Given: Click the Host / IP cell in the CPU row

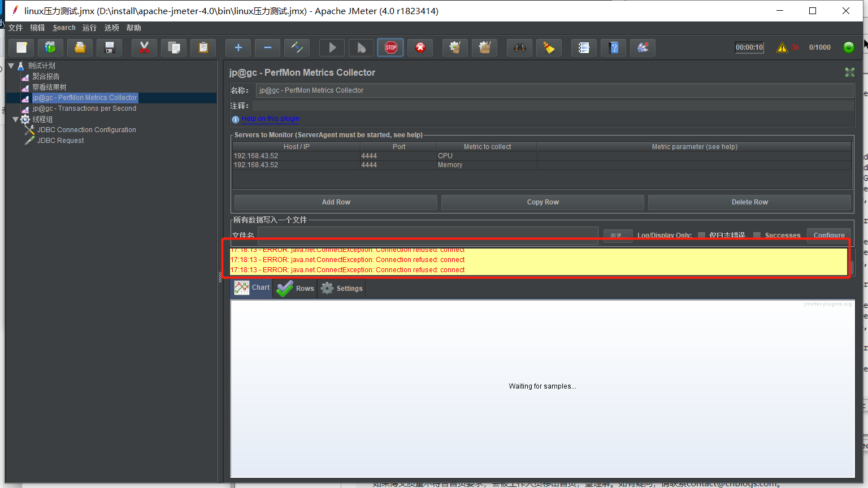Looking at the screenshot, I should [297, 156].
